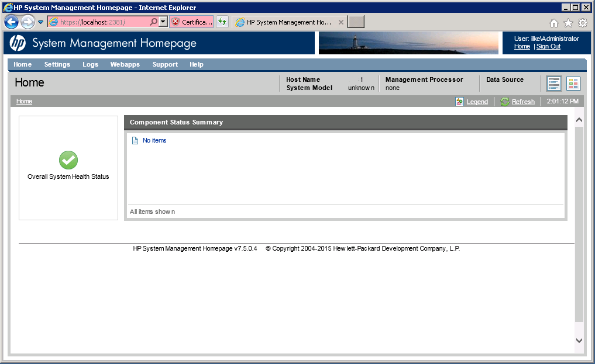
Task: Click the 'All items shown' text
Action: pyautogui.click(x=153, y=212)
